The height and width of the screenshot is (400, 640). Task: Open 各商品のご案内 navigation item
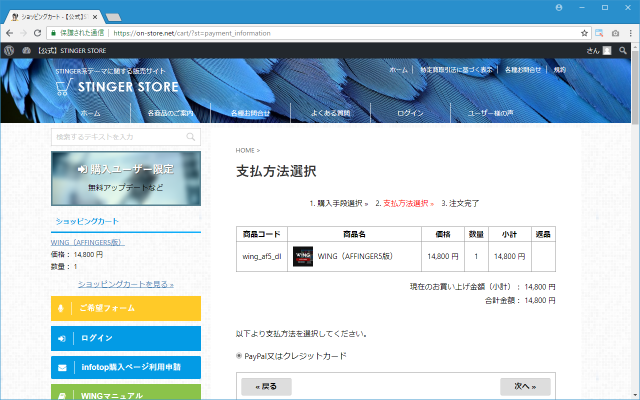(x=171, y=113)
